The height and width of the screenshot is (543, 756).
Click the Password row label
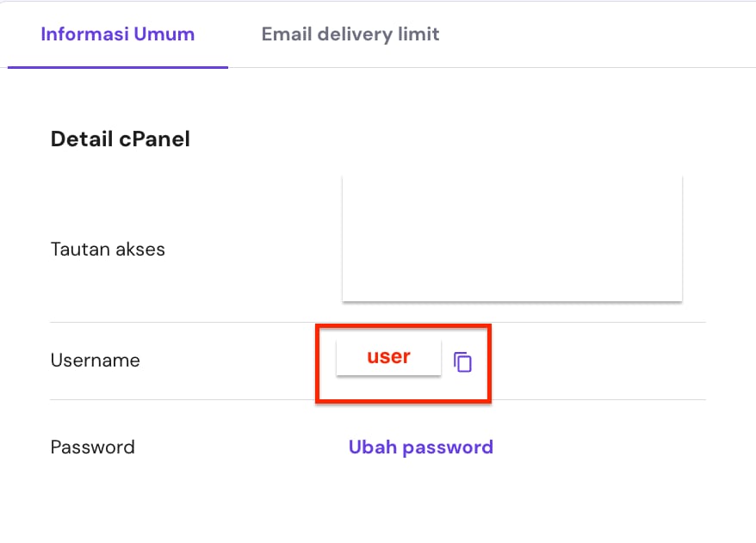[x=93, y=447]
